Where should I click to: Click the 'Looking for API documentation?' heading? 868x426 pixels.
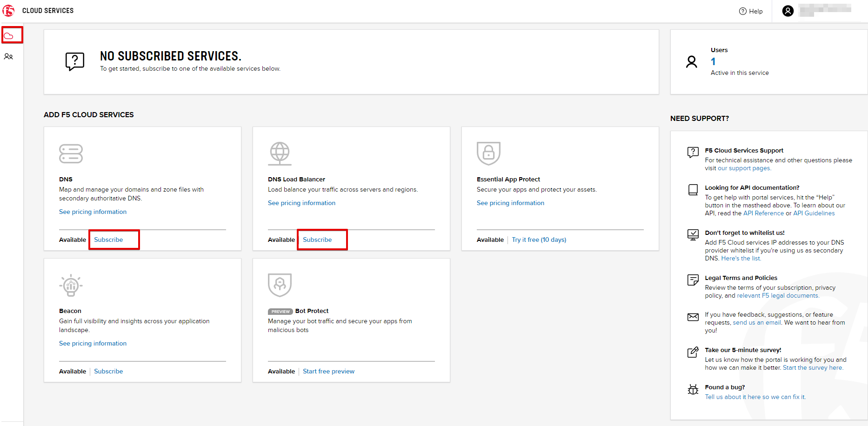pyautogui.click(x=752, y=187)
